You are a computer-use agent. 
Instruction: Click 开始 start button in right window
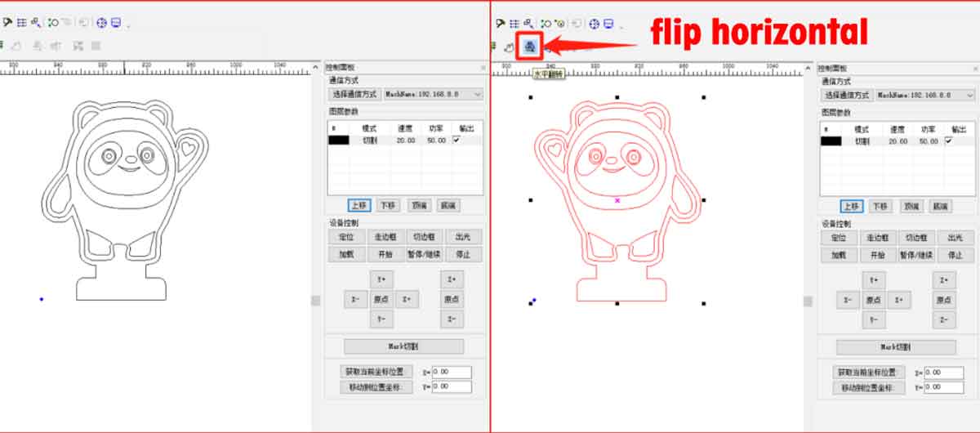point(876,255)
